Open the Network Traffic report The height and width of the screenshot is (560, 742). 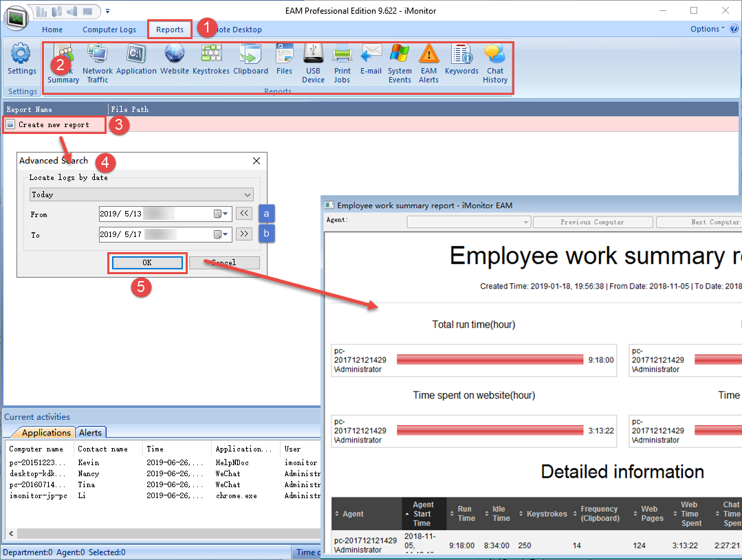[x=98, y=64]
